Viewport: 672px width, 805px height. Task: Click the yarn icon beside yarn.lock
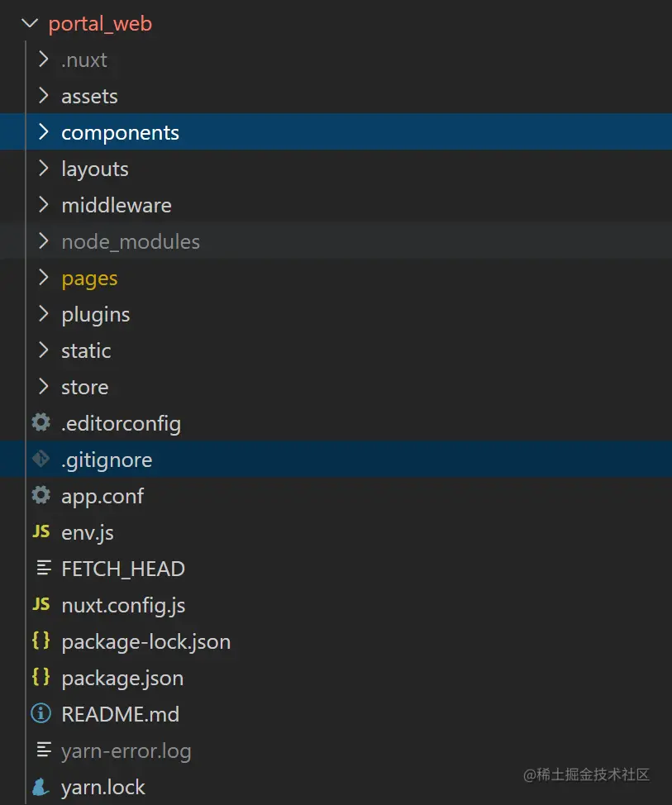coord(41,787)
